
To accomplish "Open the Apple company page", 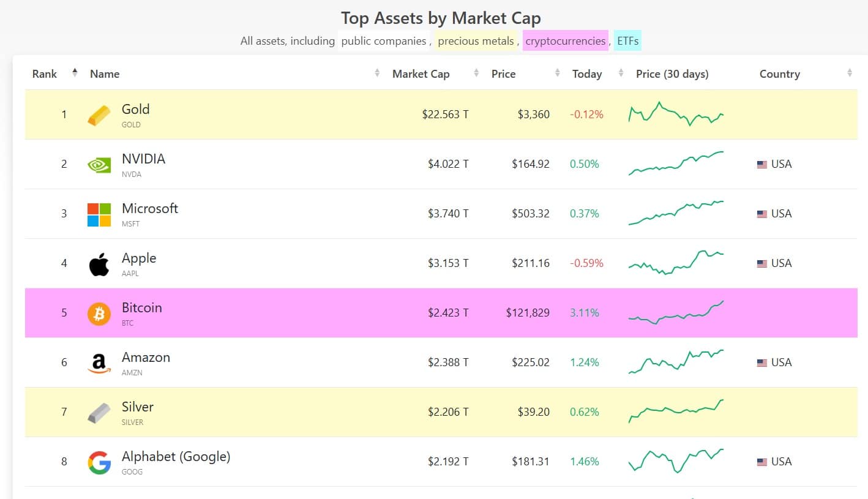I will pyautogui.click(x=139, y=258).
